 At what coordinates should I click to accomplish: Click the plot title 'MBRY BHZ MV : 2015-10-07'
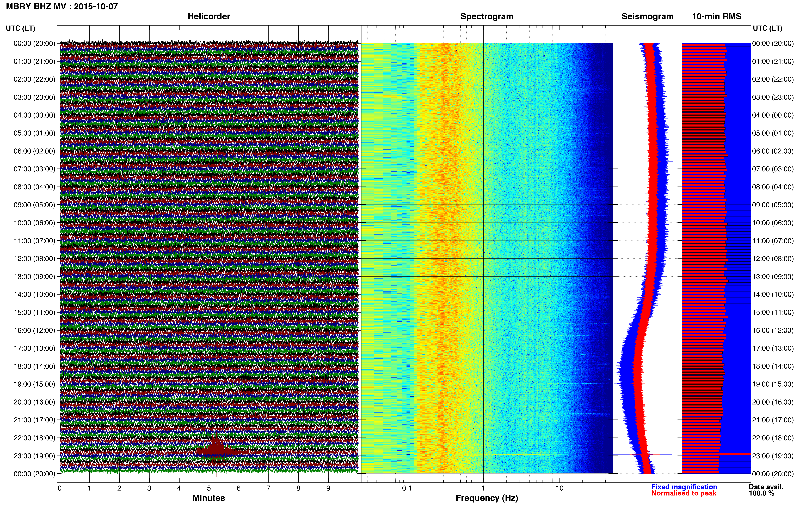tap(62, 6)
